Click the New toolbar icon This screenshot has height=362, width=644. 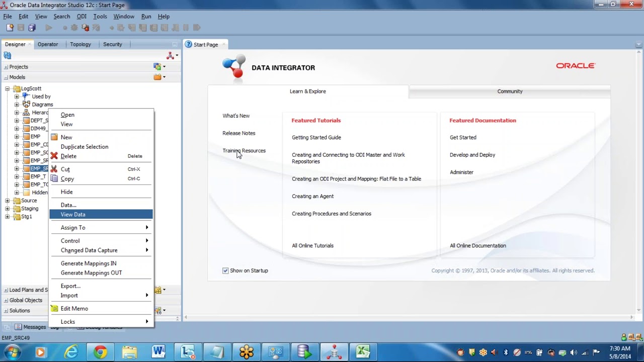(10, 28)
